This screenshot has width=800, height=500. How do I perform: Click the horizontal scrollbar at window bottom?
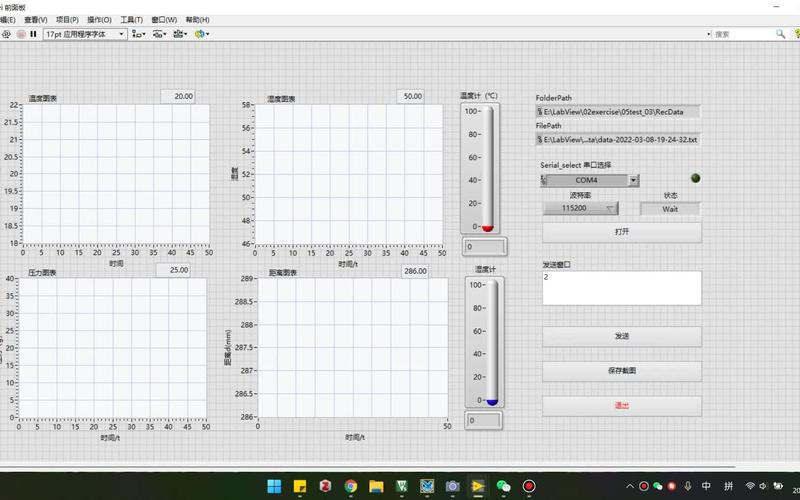[367, 466]
